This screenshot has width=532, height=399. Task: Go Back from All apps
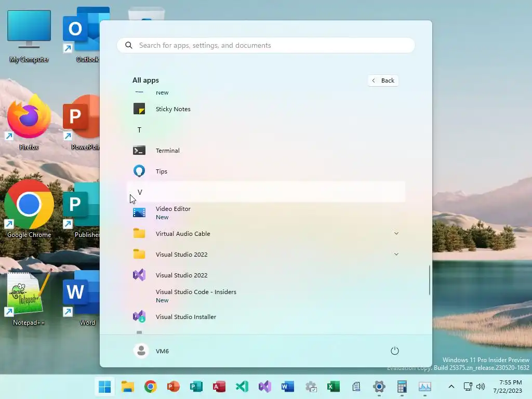[x=383, y=81]
